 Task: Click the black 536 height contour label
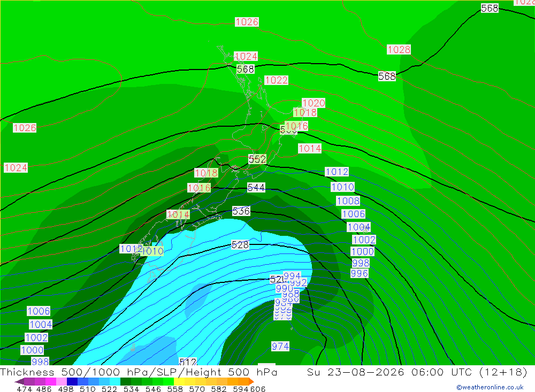tap(241, 211)
